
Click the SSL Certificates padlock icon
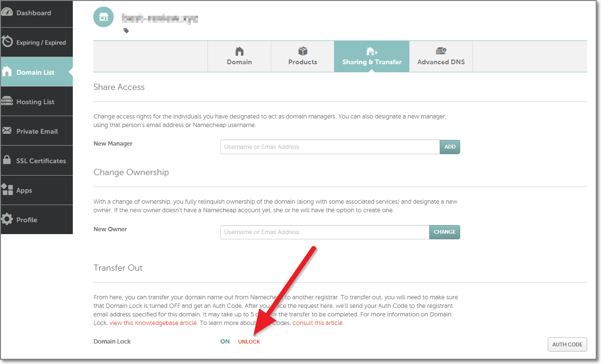(x=7, y=160)
